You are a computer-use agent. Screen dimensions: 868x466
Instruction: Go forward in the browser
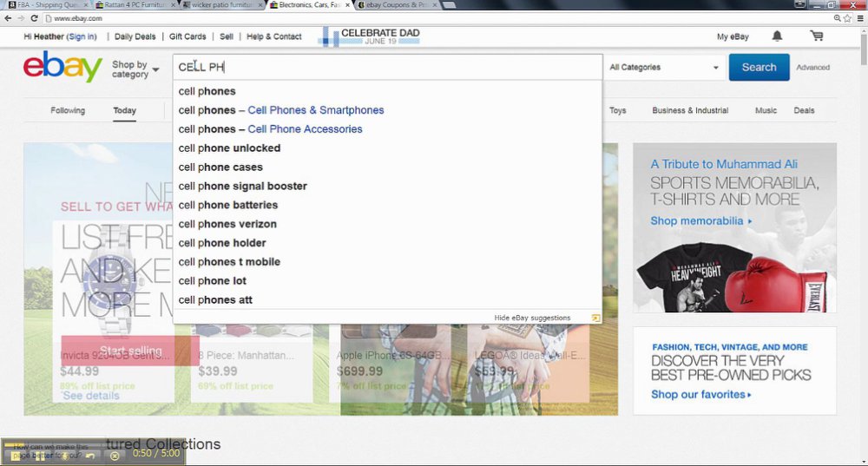tap(21, 18)
